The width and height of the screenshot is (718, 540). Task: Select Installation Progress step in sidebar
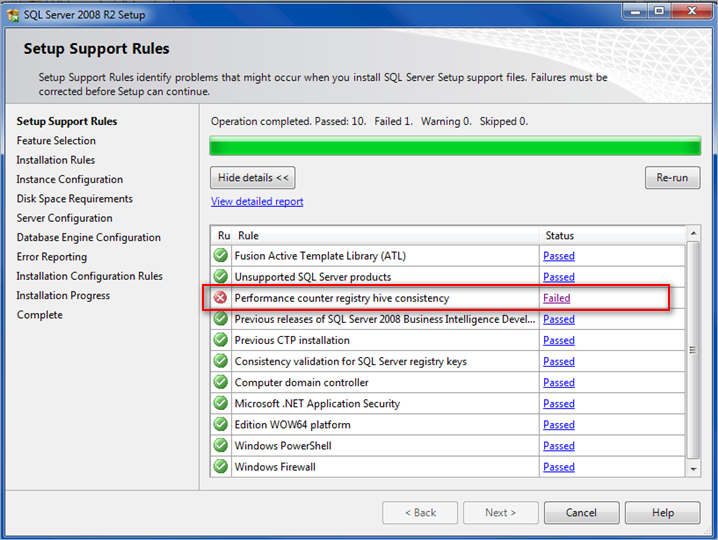tap(63, 295)
